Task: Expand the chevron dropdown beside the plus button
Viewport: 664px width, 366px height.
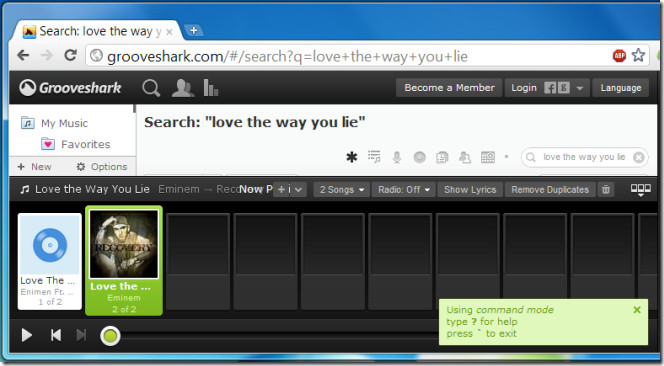Action: (x=298, y=189)
